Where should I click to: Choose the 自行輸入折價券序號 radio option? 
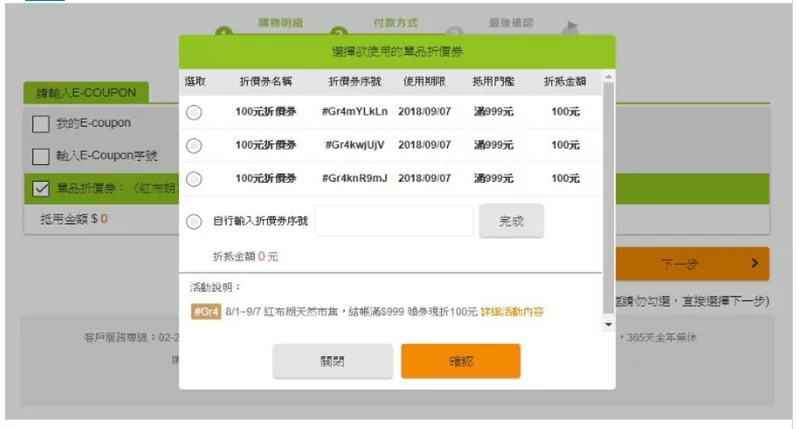pyautogui.click(x=194, y=222)
